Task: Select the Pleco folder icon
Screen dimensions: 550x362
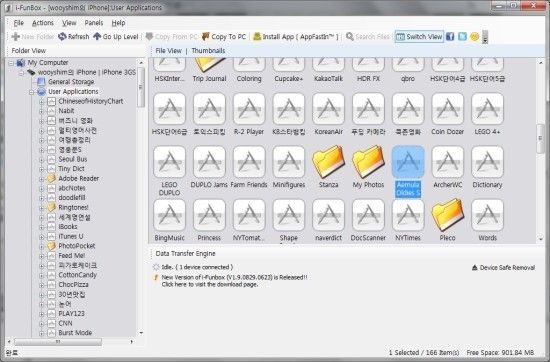Action: coord(448,215)
